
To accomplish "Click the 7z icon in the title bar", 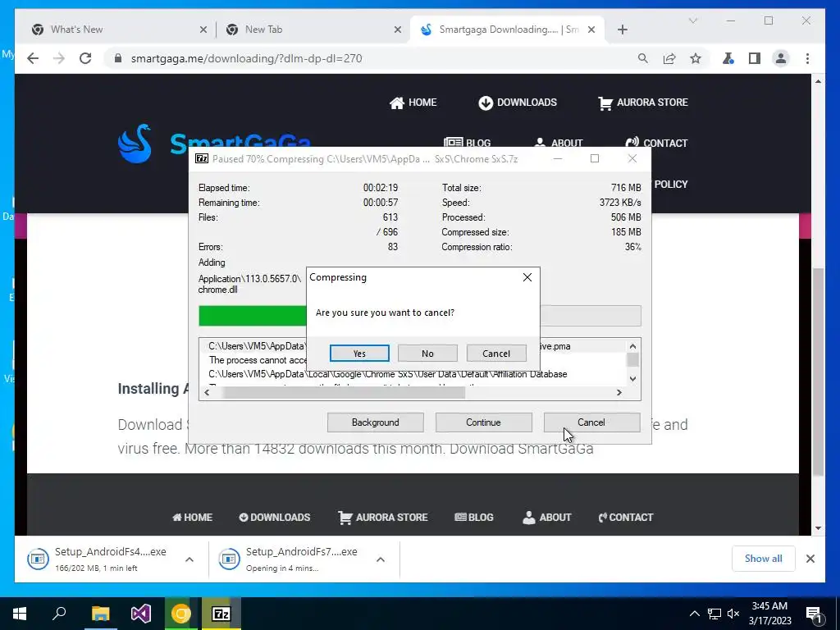I will (x=202, y=158).
